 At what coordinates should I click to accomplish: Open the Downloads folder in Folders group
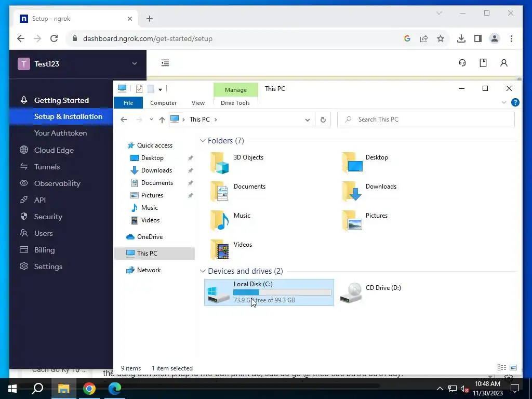click(x=369, y=192)
